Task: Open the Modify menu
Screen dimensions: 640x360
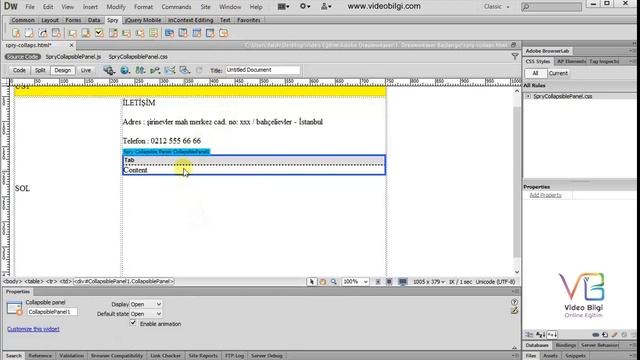Action: pos(116,7)
